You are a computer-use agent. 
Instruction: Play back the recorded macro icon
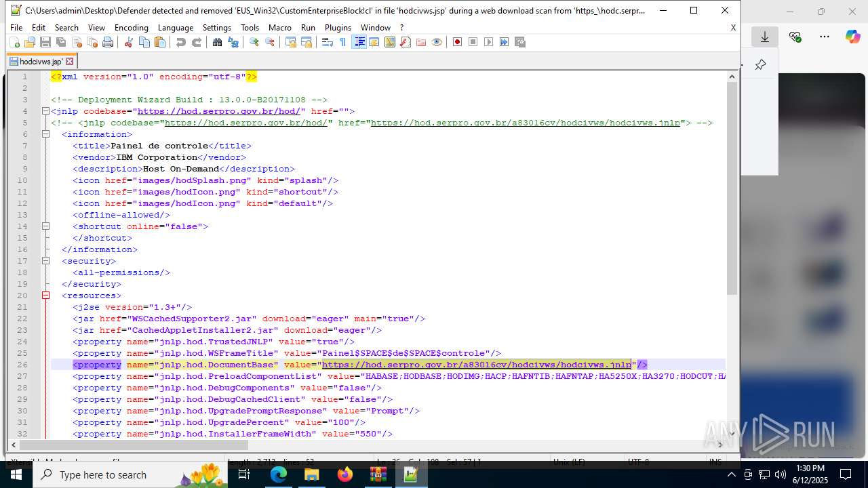pyautogui.click(x=488, y=42)
